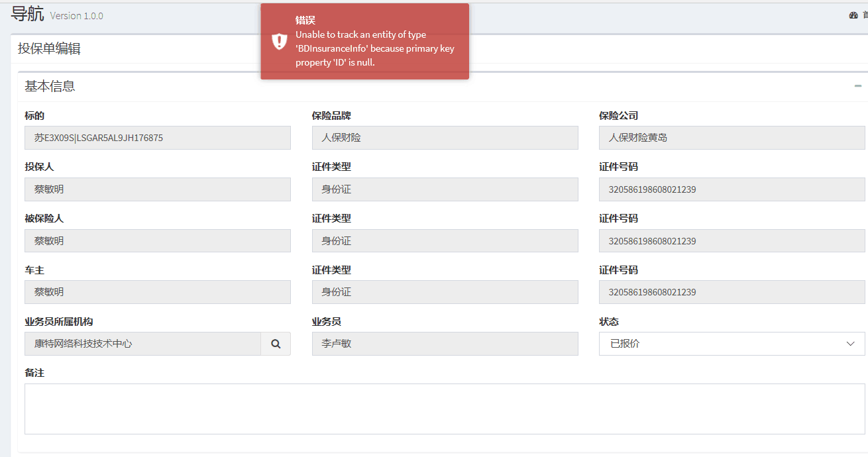The height and width of the screenshot is (457, 868).
Task: Click the 保险公司 field showing 人保财险黄岛
Action: 732,138
